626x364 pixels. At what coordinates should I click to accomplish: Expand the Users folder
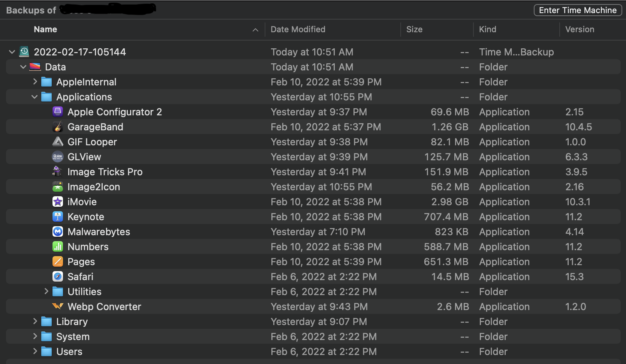coord(35,351)
